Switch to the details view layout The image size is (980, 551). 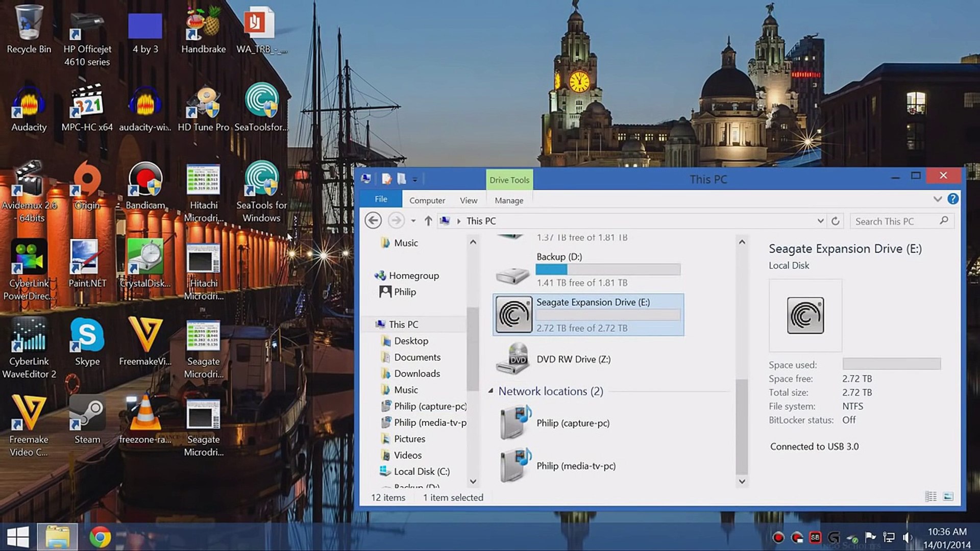coord(930,496)
